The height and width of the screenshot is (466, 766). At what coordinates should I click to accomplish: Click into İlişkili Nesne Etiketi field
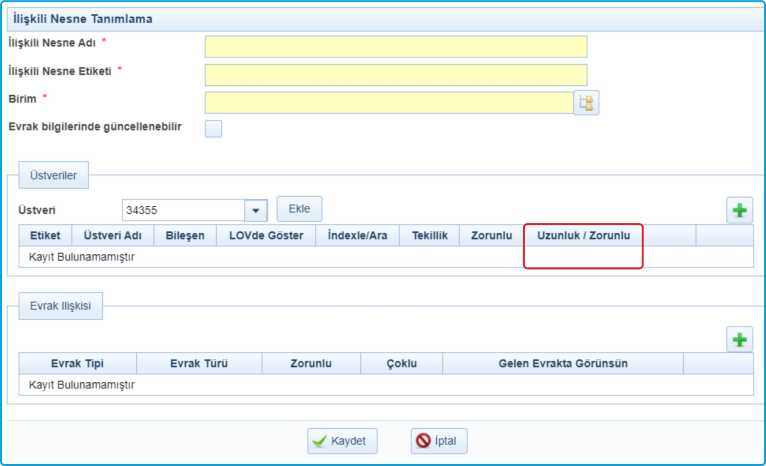click(x=395, y=75)
